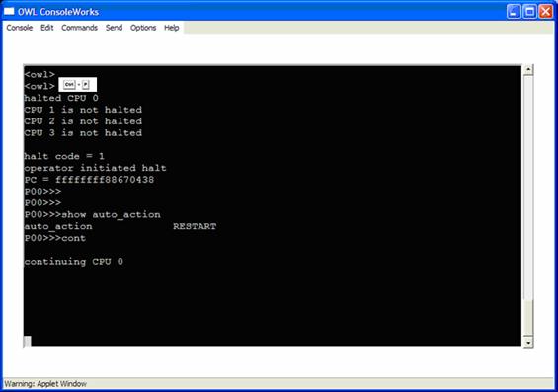558x392 pixels.
Task: Click the terminal cursor block at bottom
Action: click(28, 341)
